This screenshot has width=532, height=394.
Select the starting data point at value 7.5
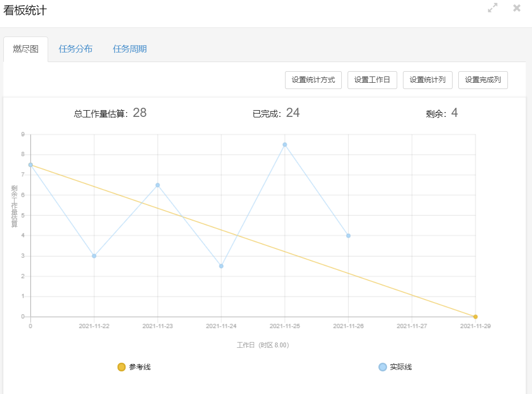point(30,165)
